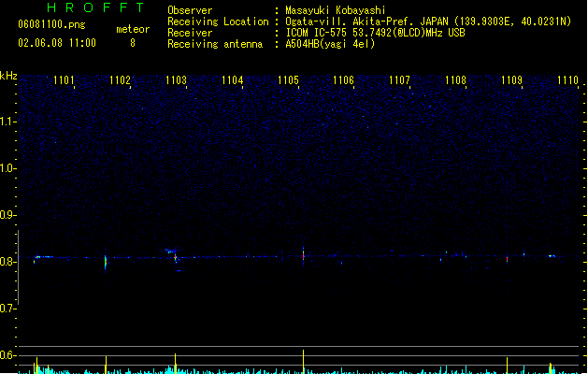Viewport: 588px width, 374px height.
Task: Click the 1108 time axis label
Action: click(455, 80)
